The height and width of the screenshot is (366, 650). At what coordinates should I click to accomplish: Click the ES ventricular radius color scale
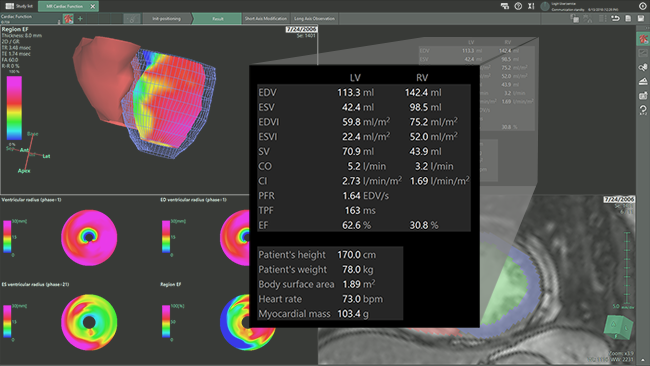coord(7,321)
